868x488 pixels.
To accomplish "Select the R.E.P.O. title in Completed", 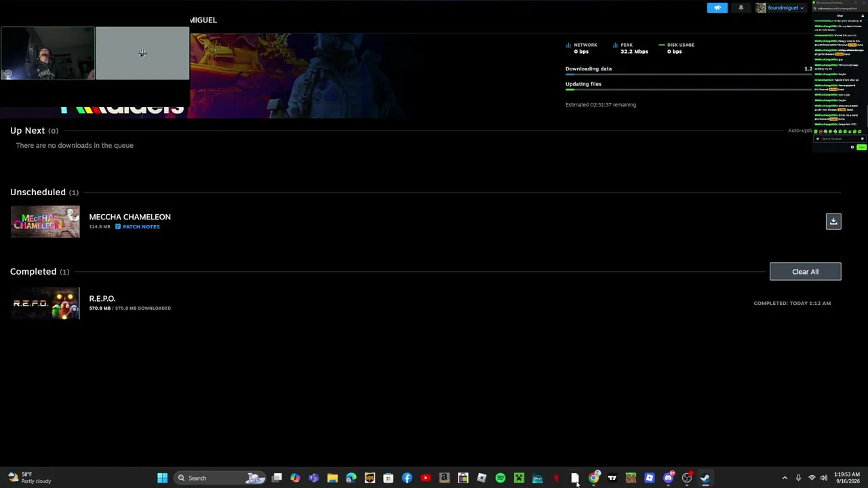I will 102,298.
